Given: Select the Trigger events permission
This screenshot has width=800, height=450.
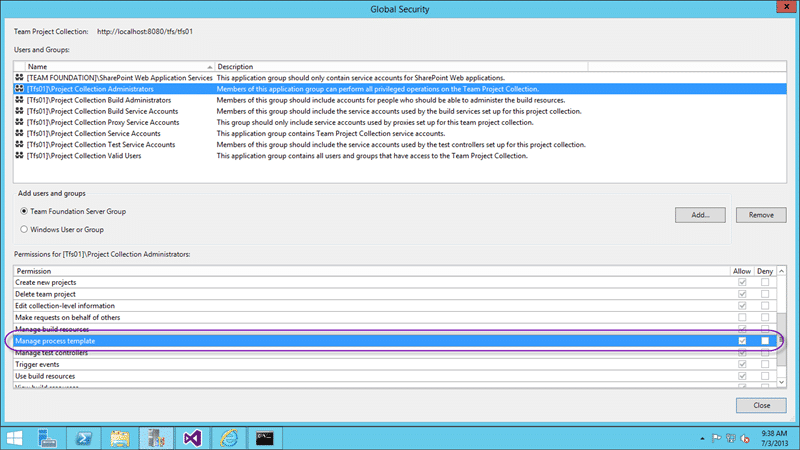Looking at the screenshot, I should 395,364.
